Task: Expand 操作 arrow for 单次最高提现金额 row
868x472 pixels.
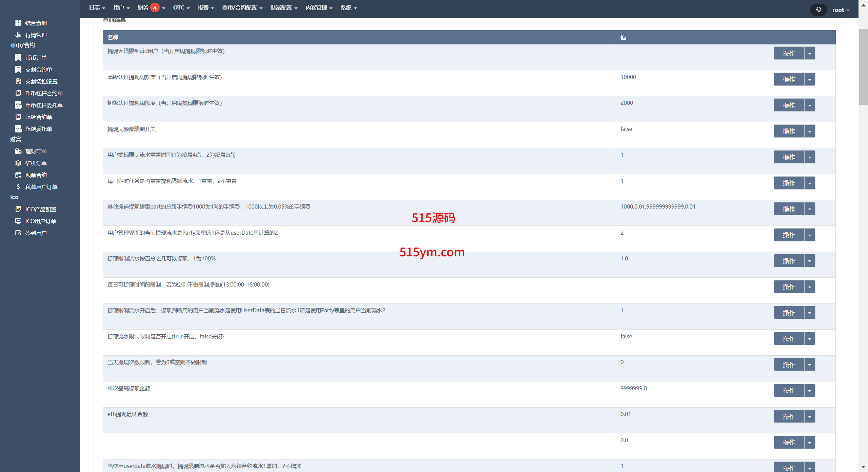Action: pos(810,391)
